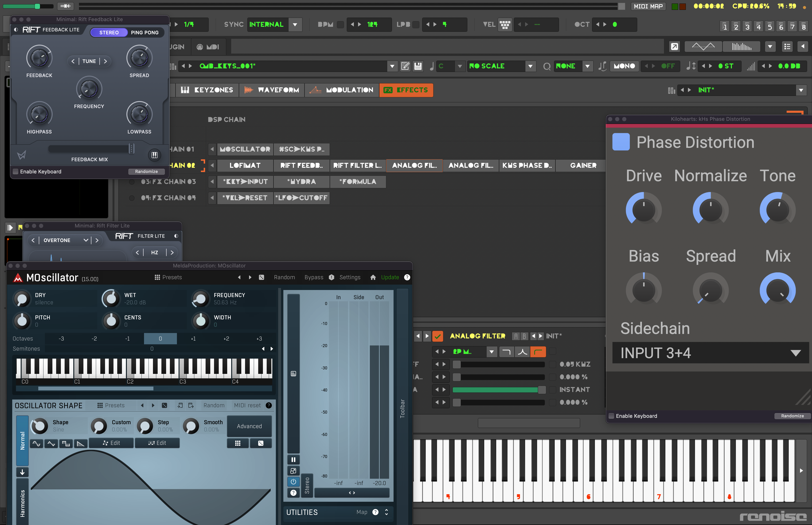Select square waveform button in MOscillator

click(66, 443)
